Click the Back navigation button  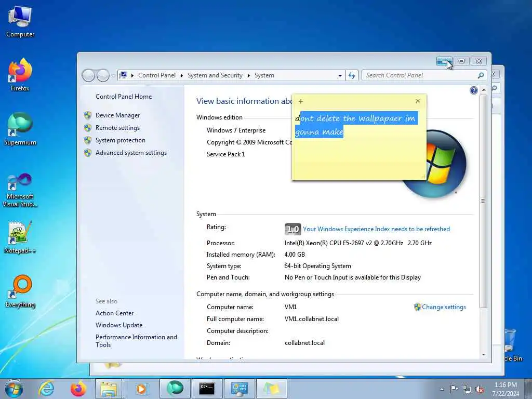coord(88,75)
